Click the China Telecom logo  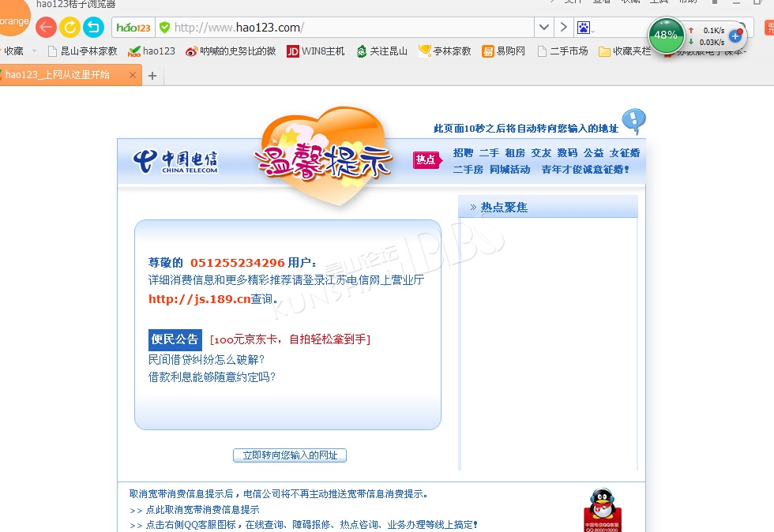coord(175,161)
